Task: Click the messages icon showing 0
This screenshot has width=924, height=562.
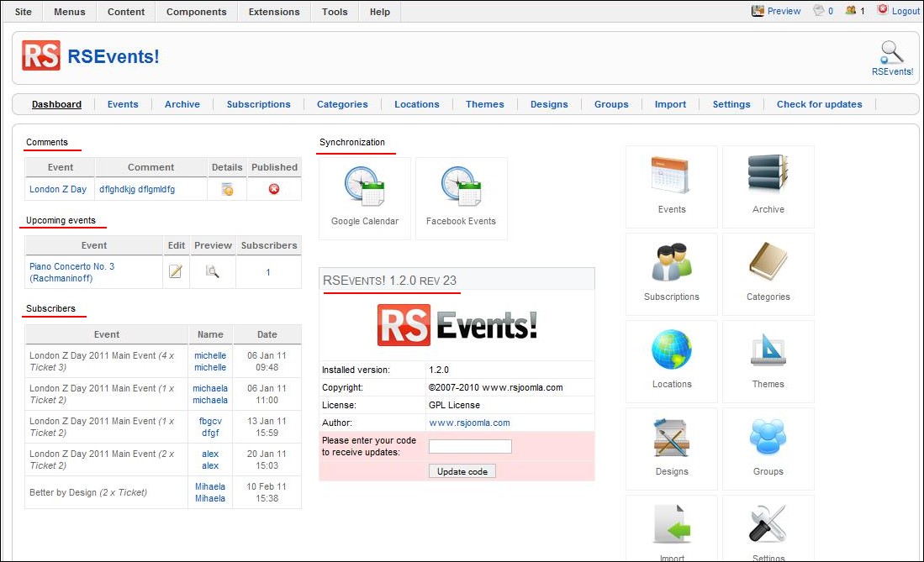Action: 819,10
